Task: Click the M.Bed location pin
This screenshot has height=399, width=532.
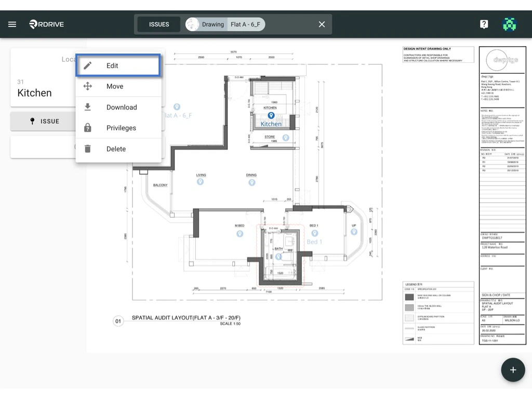Action: pyautogui.click(x=240, y=234)
